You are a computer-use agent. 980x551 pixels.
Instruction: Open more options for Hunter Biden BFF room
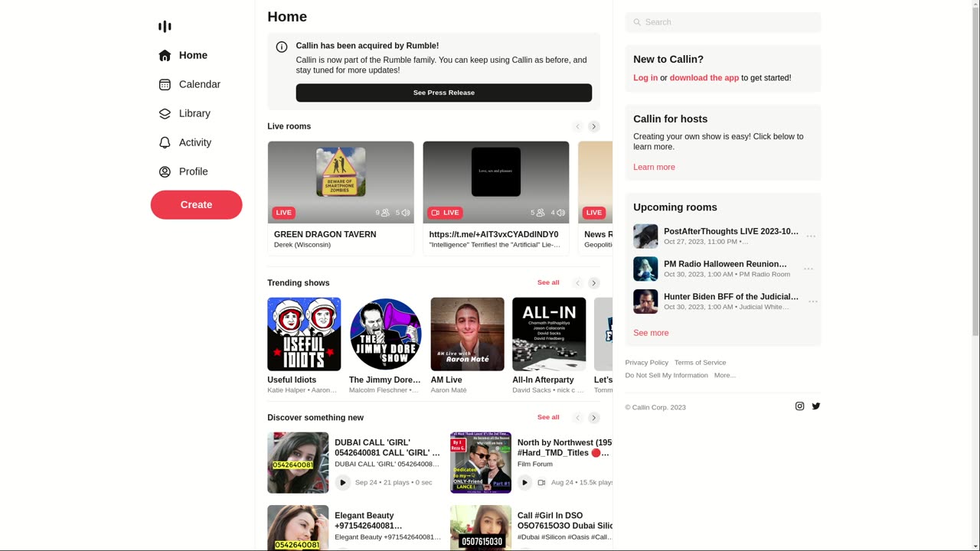[813, 302]
